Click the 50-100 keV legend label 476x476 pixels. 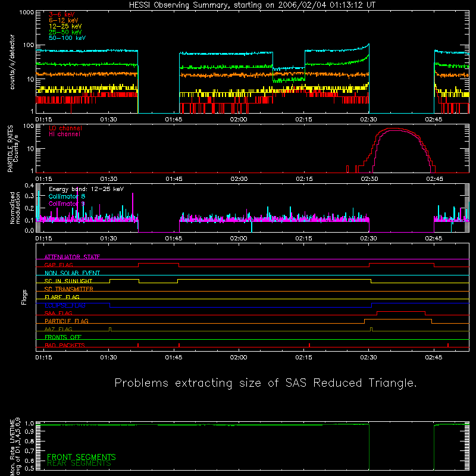tap(67, 38)
